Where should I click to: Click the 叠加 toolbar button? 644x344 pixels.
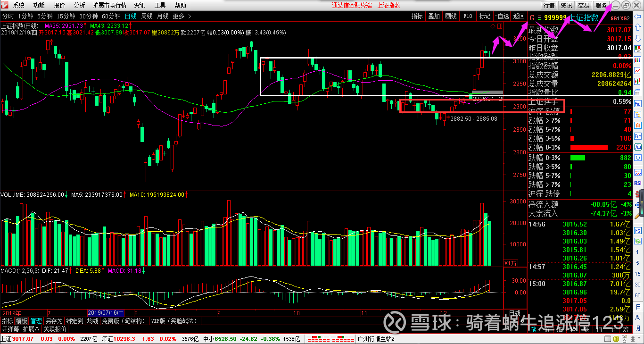[x=434, y=16]
